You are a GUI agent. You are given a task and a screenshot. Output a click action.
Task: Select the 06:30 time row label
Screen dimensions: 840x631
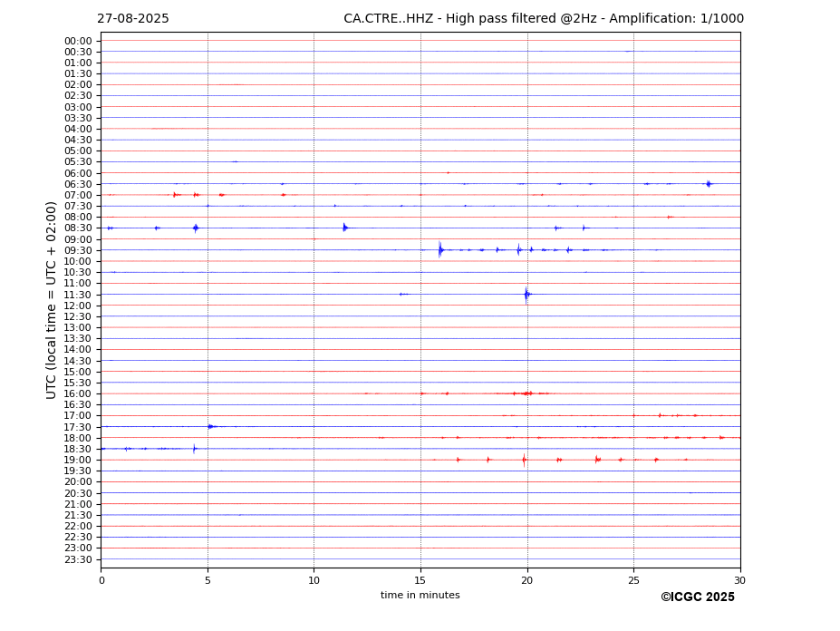(x=78, y=184)
